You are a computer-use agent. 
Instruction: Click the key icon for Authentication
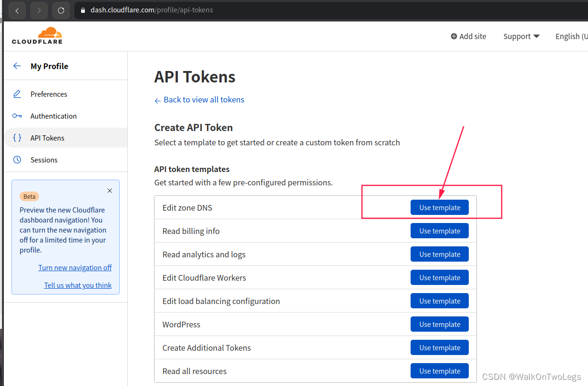click(17, 116)
